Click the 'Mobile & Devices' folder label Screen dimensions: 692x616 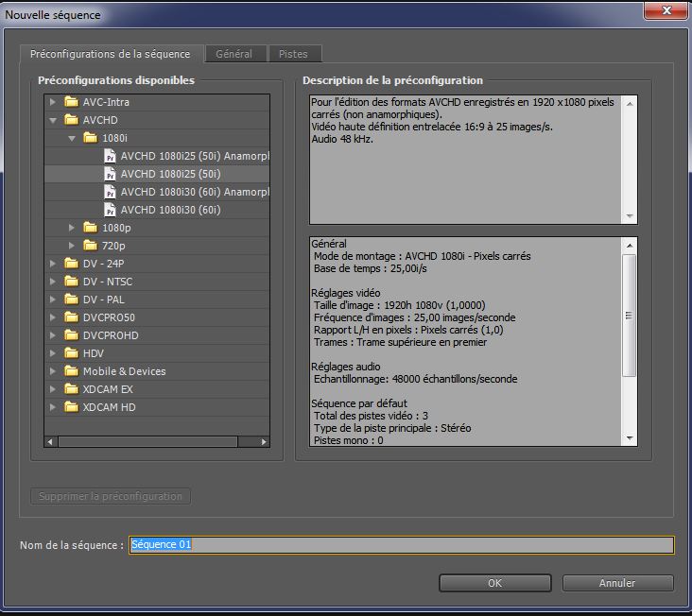point(125,371)
